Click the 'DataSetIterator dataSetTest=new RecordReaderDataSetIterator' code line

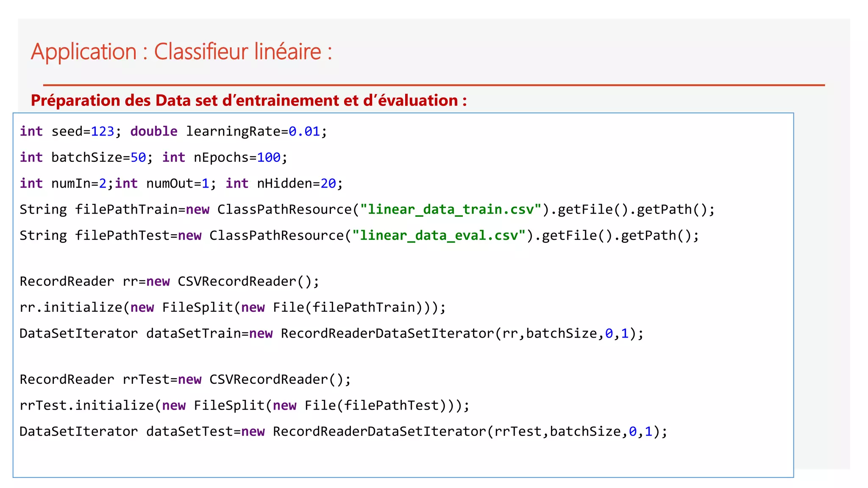coord(343,432)
